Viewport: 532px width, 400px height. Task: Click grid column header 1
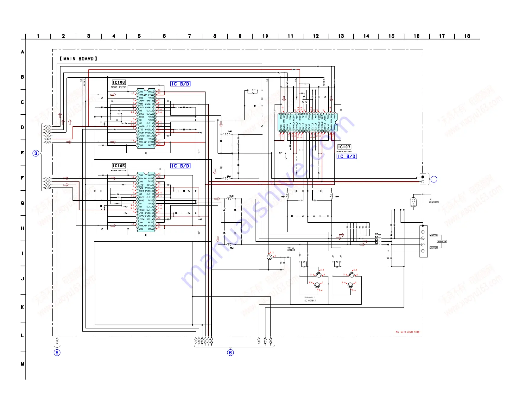pyautogui.click(x=38, y=36)
